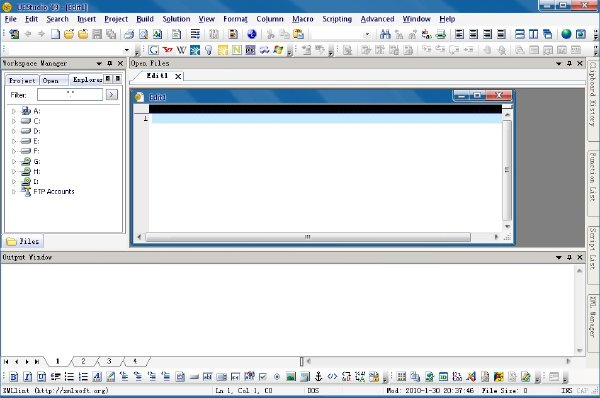
Task: Tile windows horizontally icon
Action: point(520,34)
